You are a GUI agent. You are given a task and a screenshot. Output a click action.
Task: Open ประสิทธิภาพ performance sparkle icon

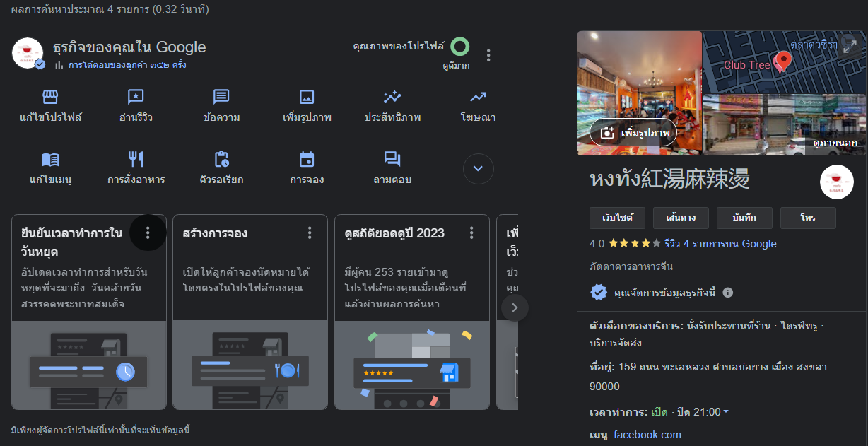(392, 97)
